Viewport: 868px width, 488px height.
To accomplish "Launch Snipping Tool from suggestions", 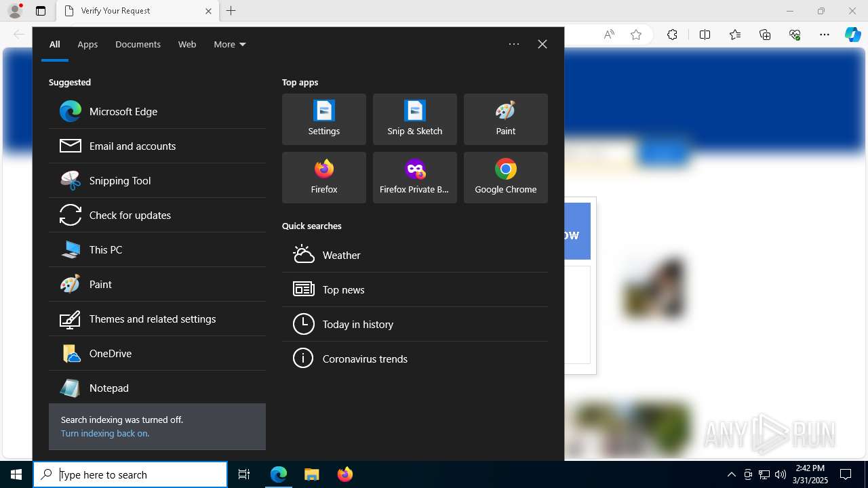I will coord(157,180).
